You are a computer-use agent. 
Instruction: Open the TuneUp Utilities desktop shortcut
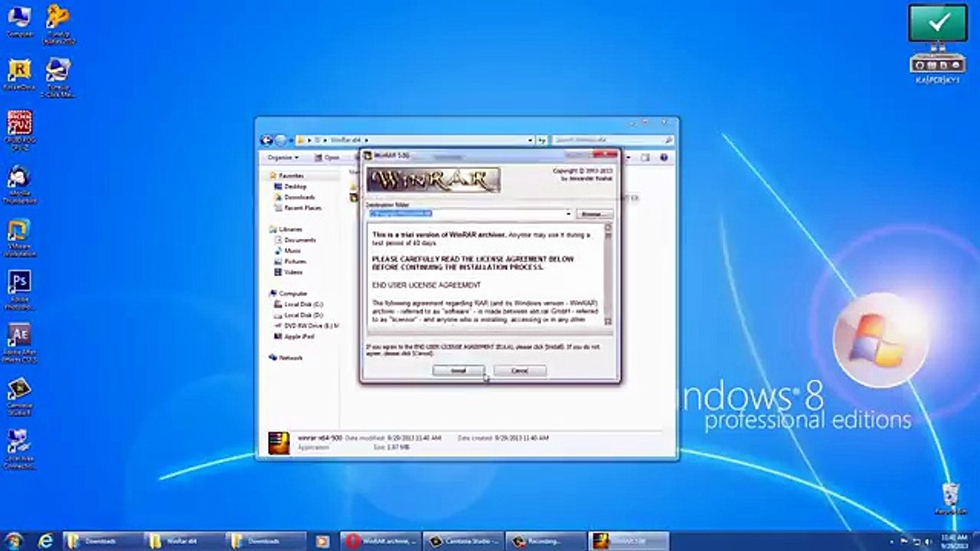click(x=58, y=24)
